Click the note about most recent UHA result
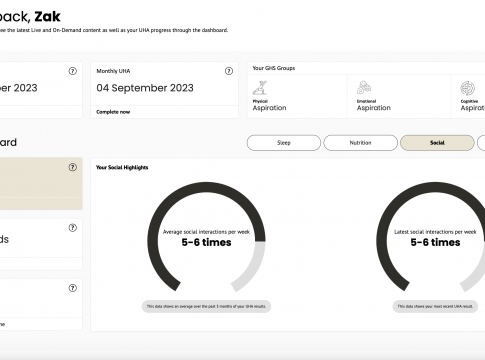Viewport: 485px width, 360px height. pyautogui.click(x=435, y=306)
